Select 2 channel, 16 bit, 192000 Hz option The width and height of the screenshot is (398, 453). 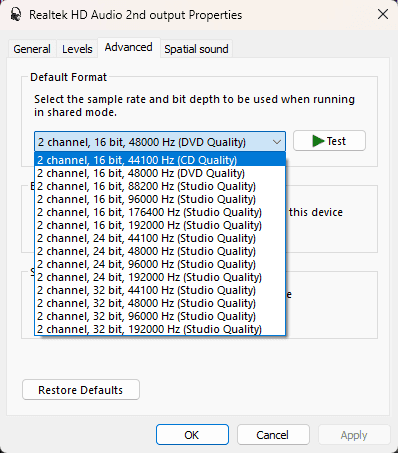tap(160, 225)
